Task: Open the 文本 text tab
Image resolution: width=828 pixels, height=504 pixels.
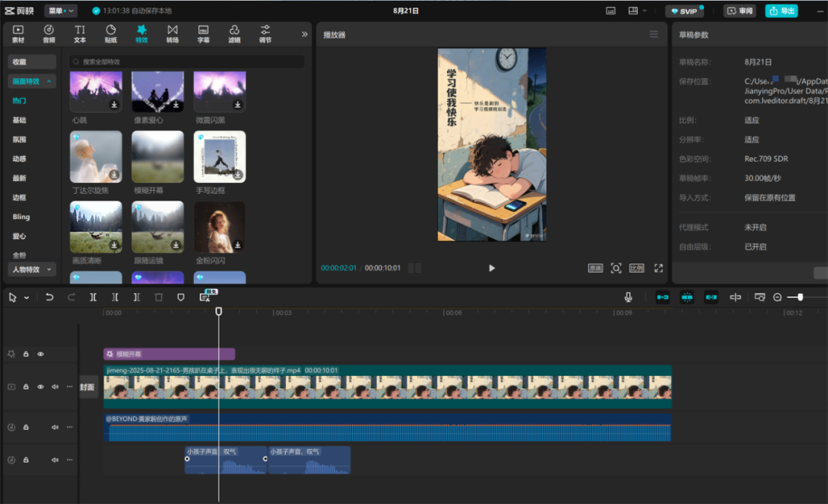Action: 80,34
